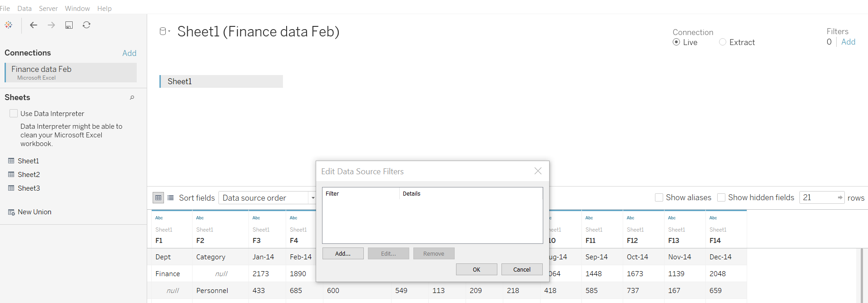Open the Window menu
The width and height of the screenshot is (868, 303).
tap(77, 8)
